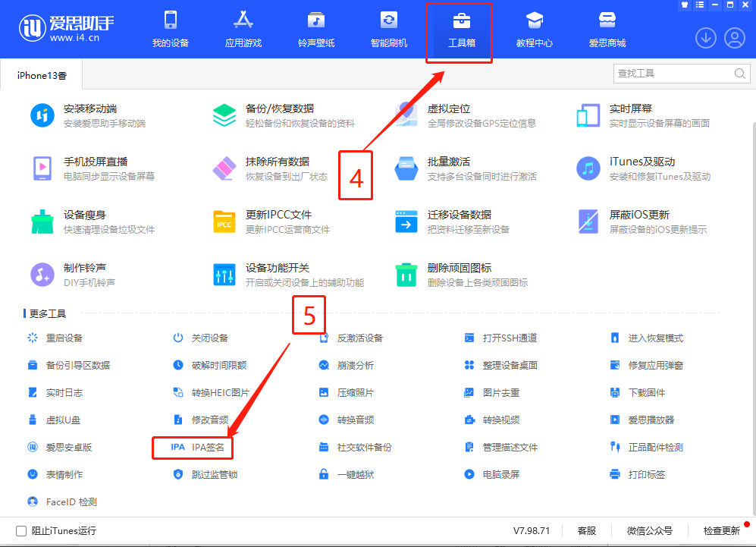Switch to 我的设备 tab

pyautogui.click(x=171, y=30)
